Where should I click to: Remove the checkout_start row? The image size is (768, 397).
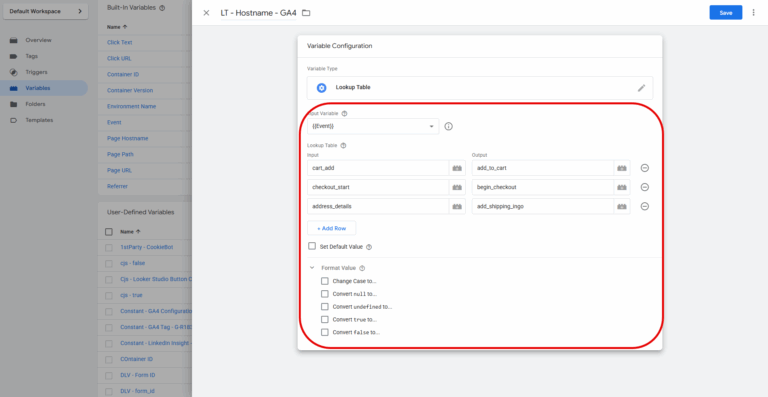coord(645,187)
